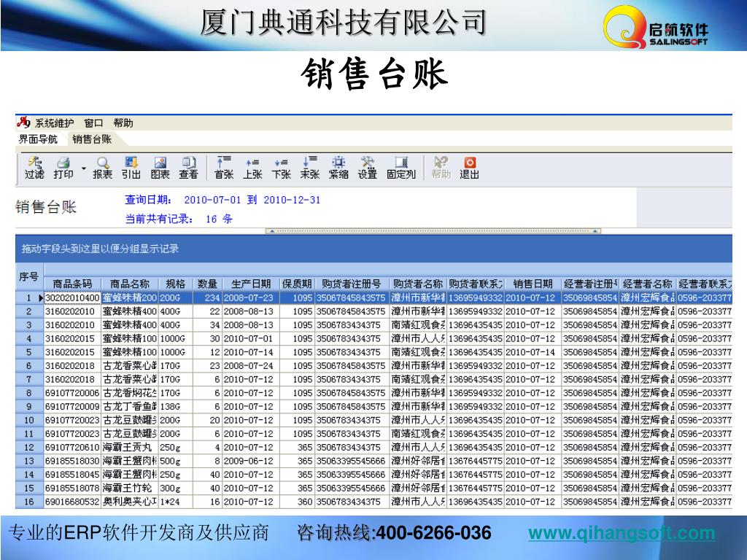Open the dropdown arrow beside 打印

83,168
